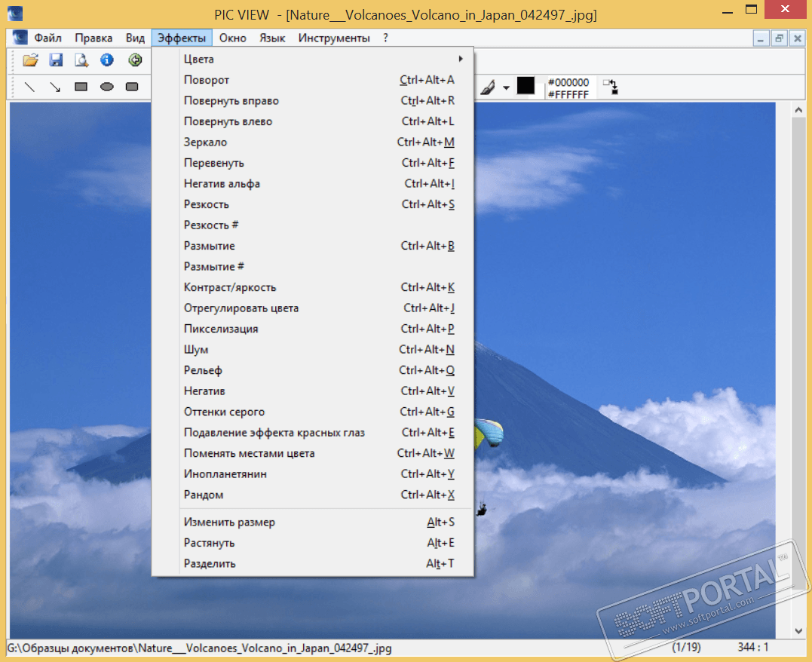Click the Save floppy disk icon
Screen dimensions: 812x662
click(x=56, y=60)
